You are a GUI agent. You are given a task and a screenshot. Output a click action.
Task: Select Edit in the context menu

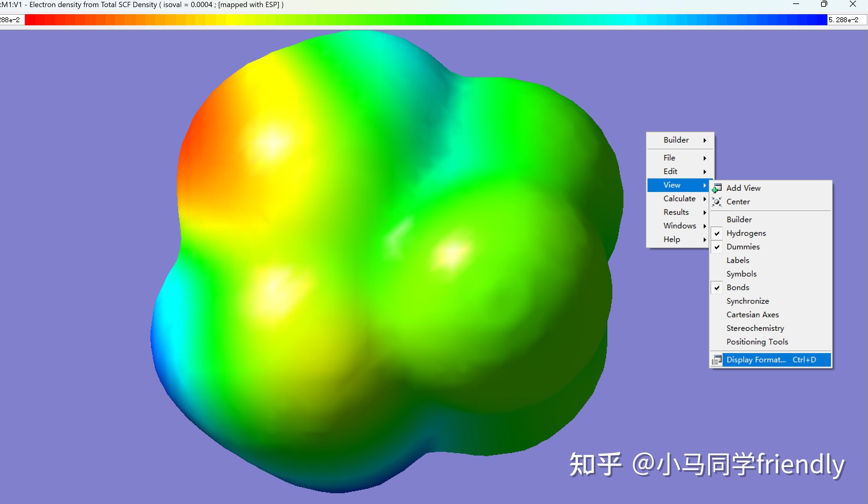670,171
